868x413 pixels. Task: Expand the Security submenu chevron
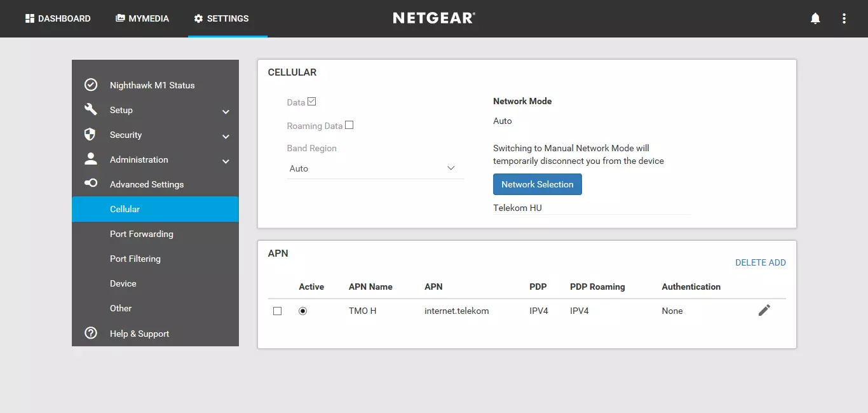click(x=226, y=137)
